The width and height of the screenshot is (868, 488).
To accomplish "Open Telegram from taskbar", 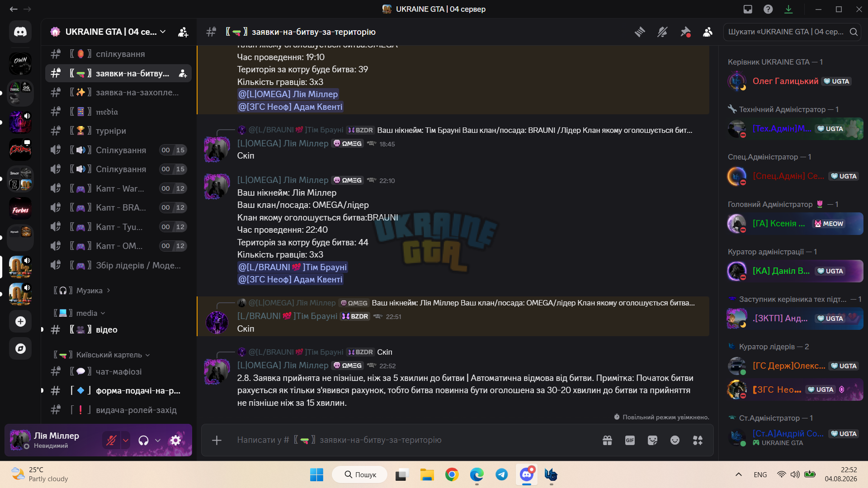I will (x=501, y=474).
